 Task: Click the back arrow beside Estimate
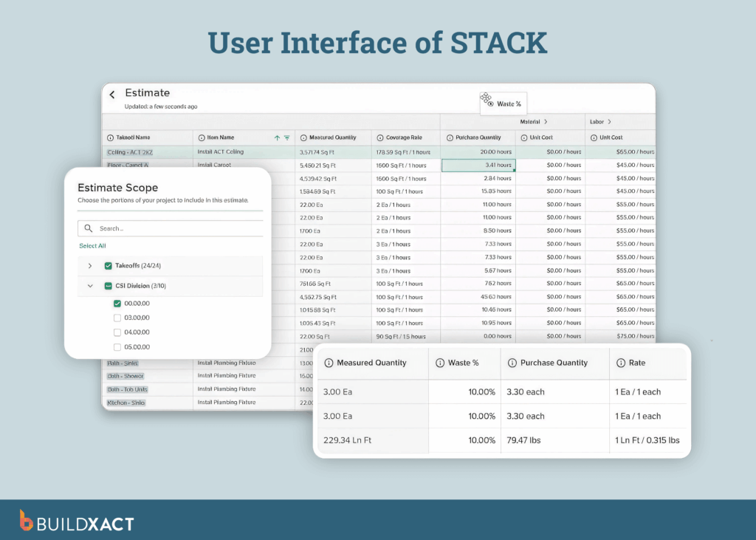111,93
